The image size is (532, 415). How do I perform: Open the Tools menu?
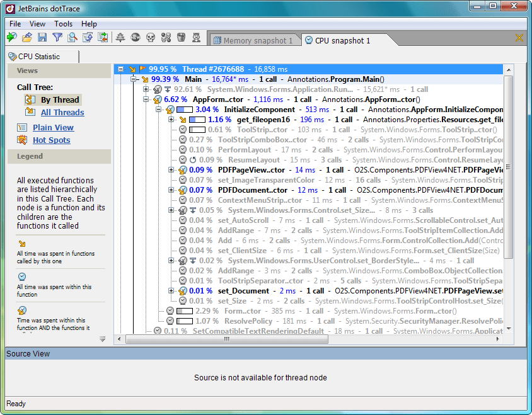click(63, 24)
